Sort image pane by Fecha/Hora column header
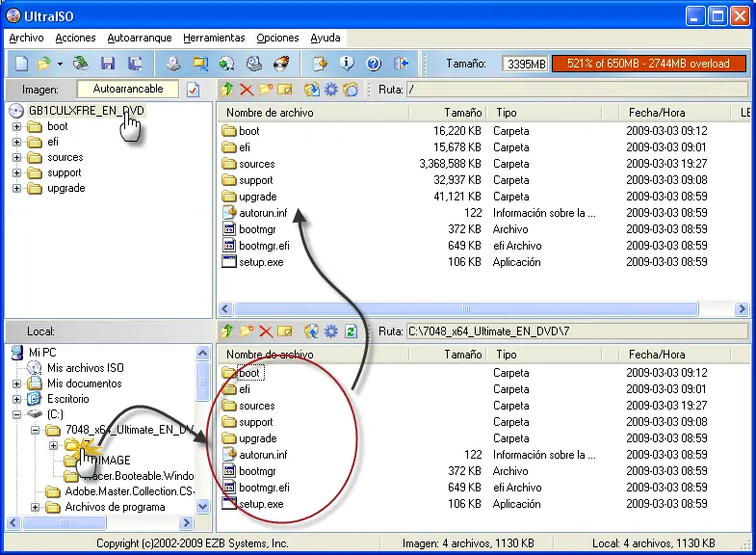 [675, 113]
